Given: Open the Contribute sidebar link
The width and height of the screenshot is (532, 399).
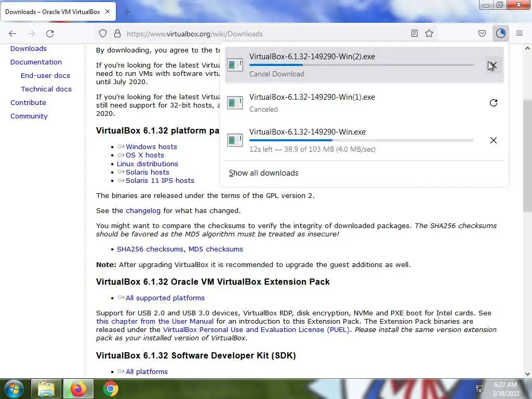Looking at the screenshot, I should pos(28,102).
